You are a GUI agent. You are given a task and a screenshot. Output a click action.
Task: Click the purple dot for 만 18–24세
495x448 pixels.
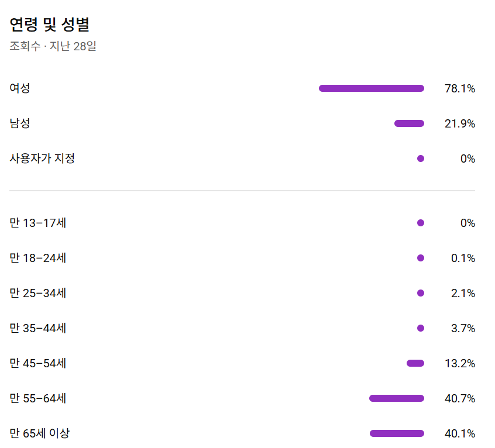[x=421, y=258]
